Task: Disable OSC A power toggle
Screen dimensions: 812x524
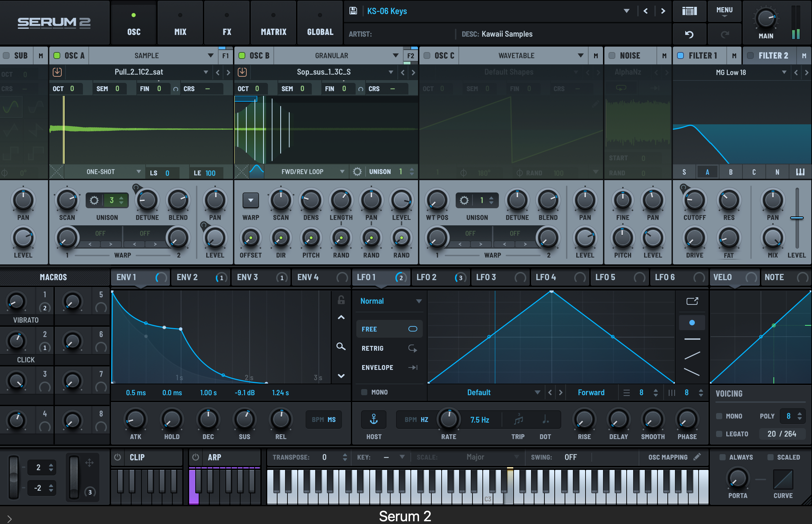Action: point(57,55)
